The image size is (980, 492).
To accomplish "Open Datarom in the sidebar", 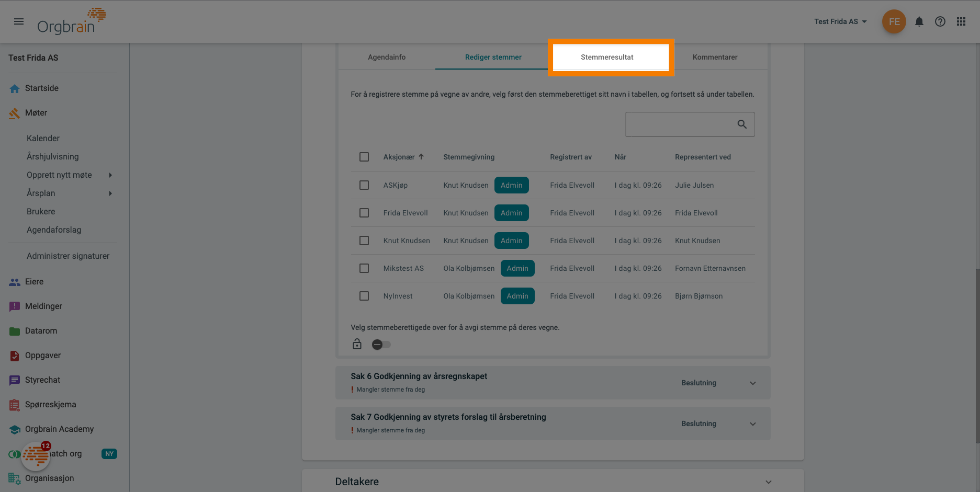I will [x=41, y=331].
